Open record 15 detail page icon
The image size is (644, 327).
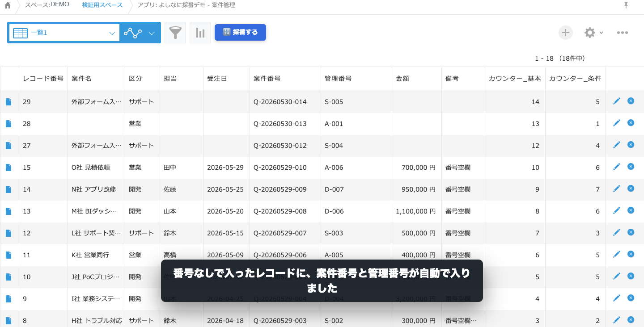(8, 168)
